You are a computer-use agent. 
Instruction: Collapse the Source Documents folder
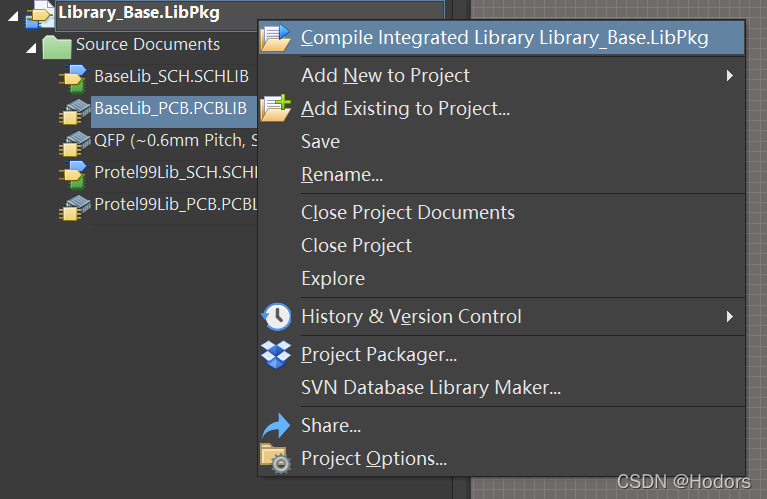pos(31,48)
